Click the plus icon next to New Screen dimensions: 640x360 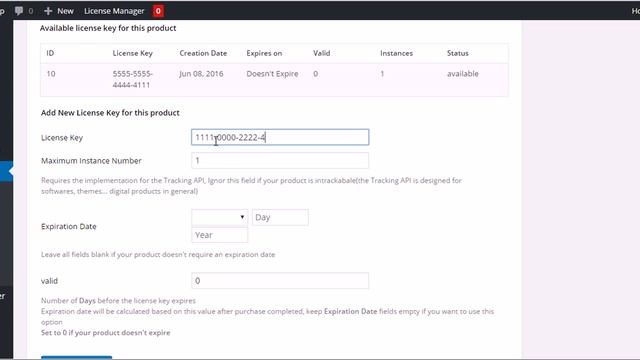click(48, 11)
